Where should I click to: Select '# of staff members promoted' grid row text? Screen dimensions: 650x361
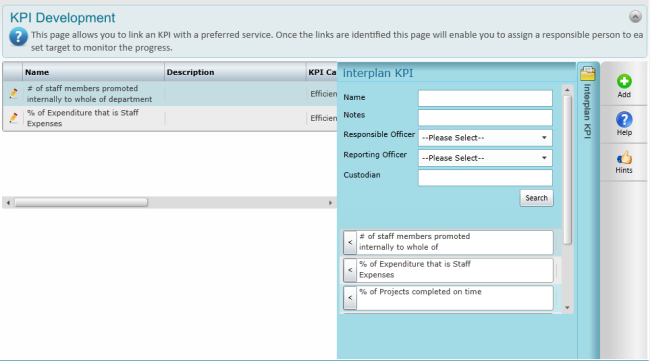click(x=89, y=94)
